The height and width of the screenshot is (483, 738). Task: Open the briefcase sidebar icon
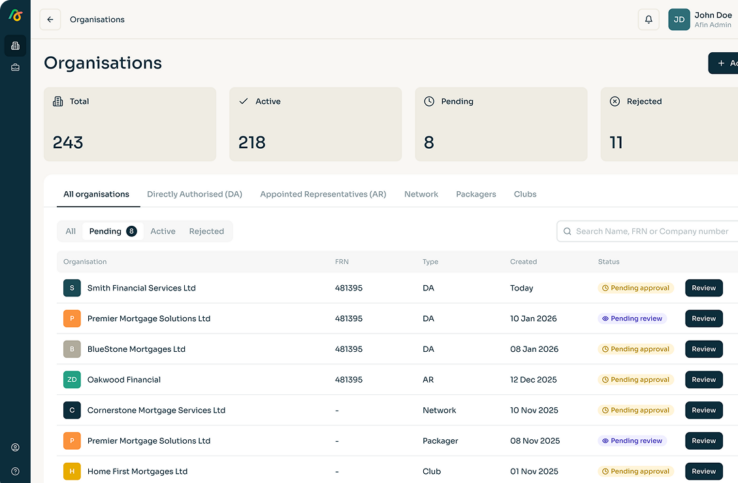point(15,67)
